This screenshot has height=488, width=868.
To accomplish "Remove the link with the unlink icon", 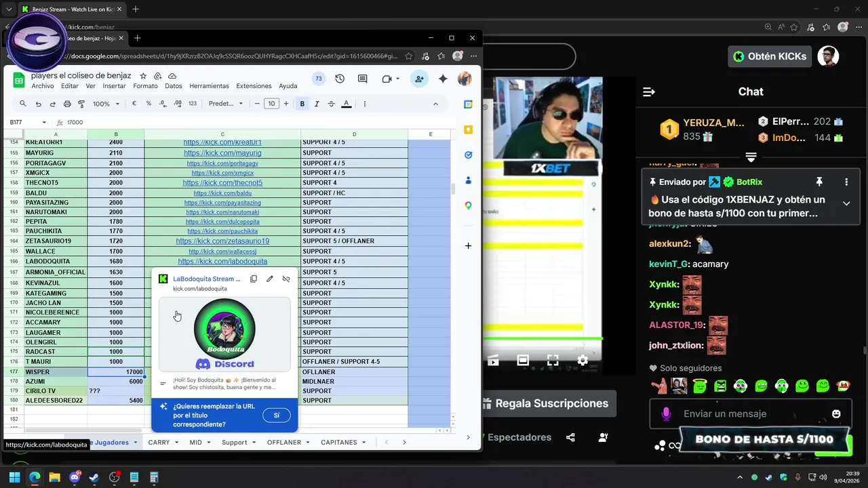I will [286, 279].
